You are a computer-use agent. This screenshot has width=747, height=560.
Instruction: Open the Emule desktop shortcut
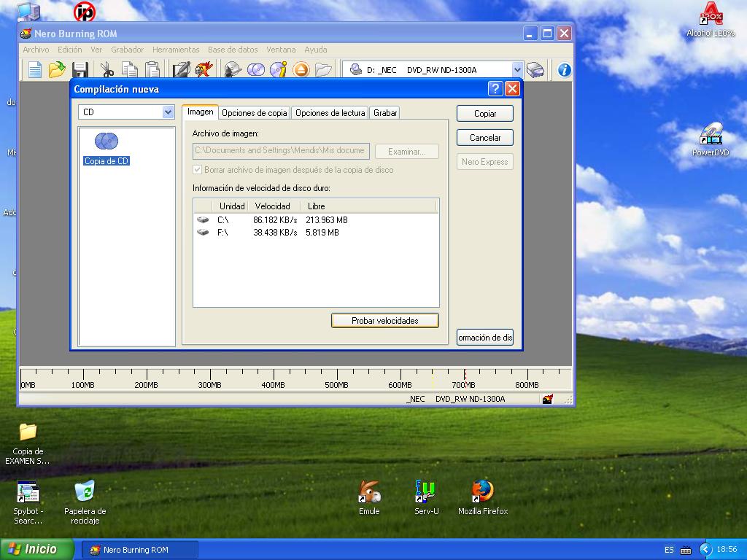[x=369, y=497]
